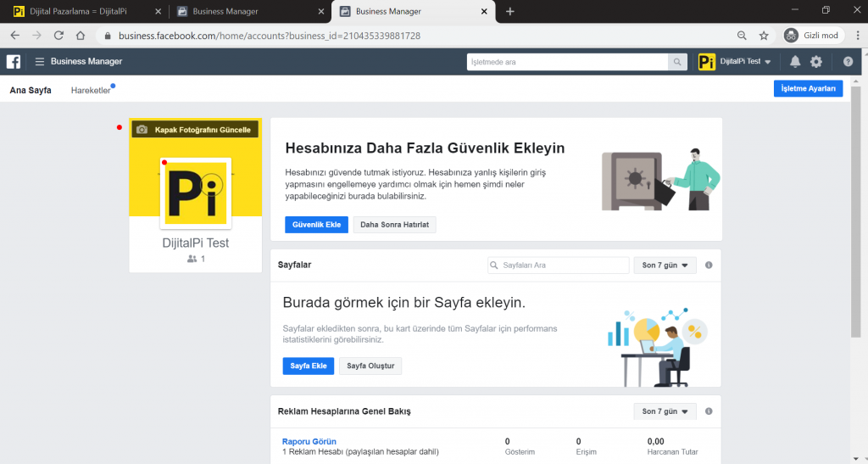
Task: Open the Raporu Görün link
Action: tap(309, 441)
